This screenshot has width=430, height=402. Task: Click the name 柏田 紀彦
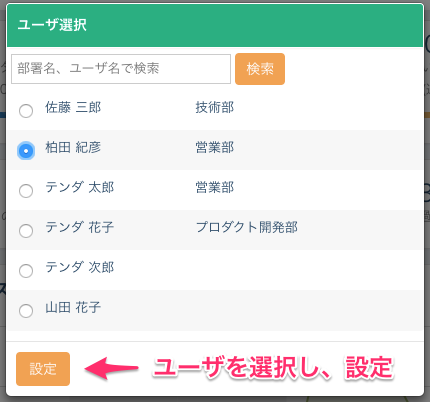[x=73, y=148]
